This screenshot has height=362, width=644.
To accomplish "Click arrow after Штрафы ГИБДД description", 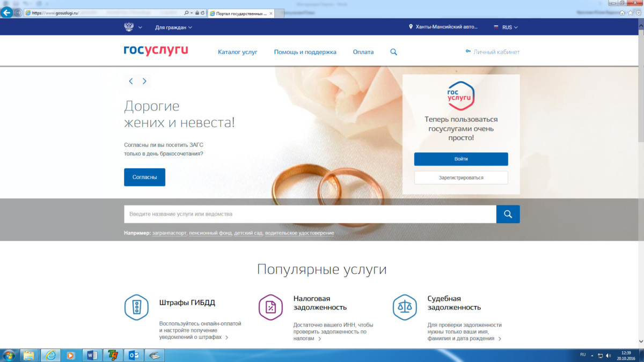I will pyautogui.click(x=227, y=338).
